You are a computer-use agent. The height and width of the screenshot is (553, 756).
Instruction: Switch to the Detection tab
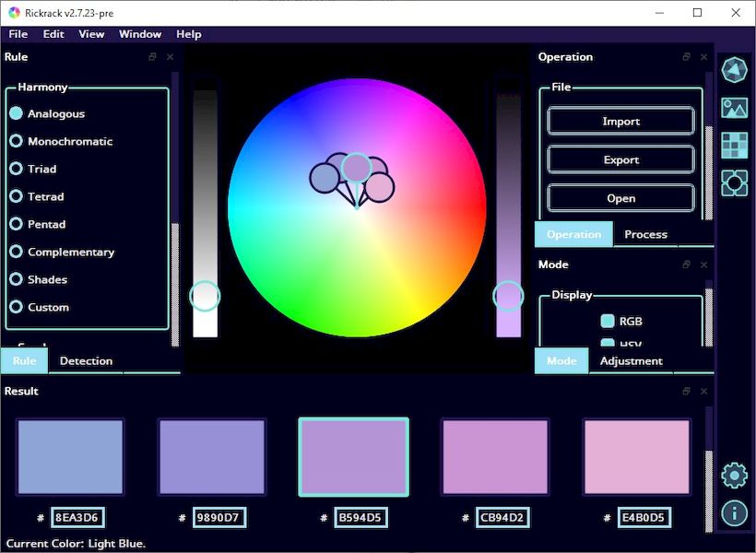pos(86,360)
